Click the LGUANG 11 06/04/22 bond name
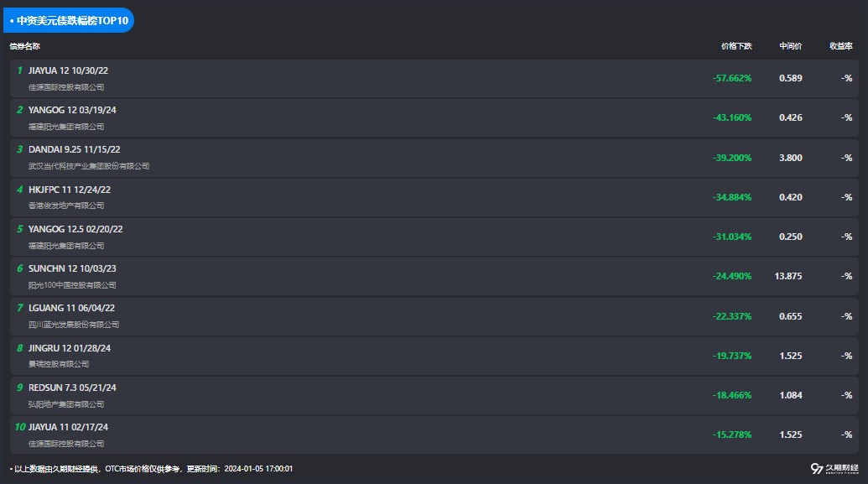This screenshot has height=484, width=868. pyautogui.click(x=71, y=308)
